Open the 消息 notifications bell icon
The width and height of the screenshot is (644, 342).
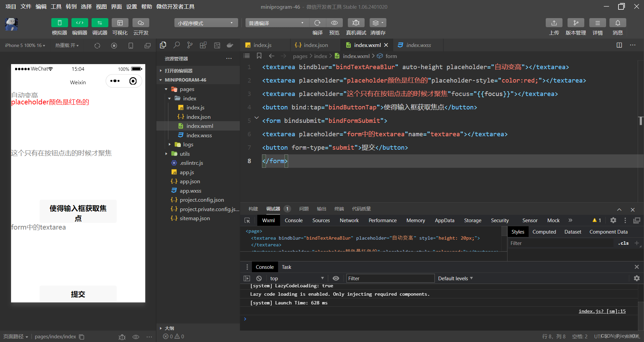pyautogui.click(x=618, y=23)
